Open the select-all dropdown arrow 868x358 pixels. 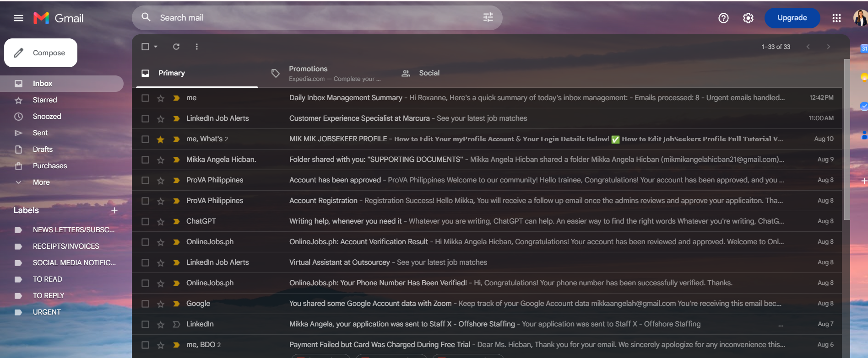[156, 47]
